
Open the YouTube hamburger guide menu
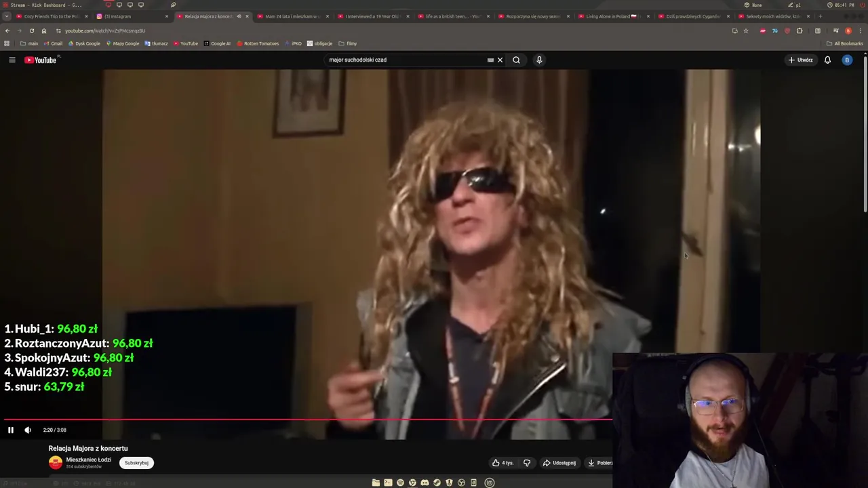[x=12, y=60]
